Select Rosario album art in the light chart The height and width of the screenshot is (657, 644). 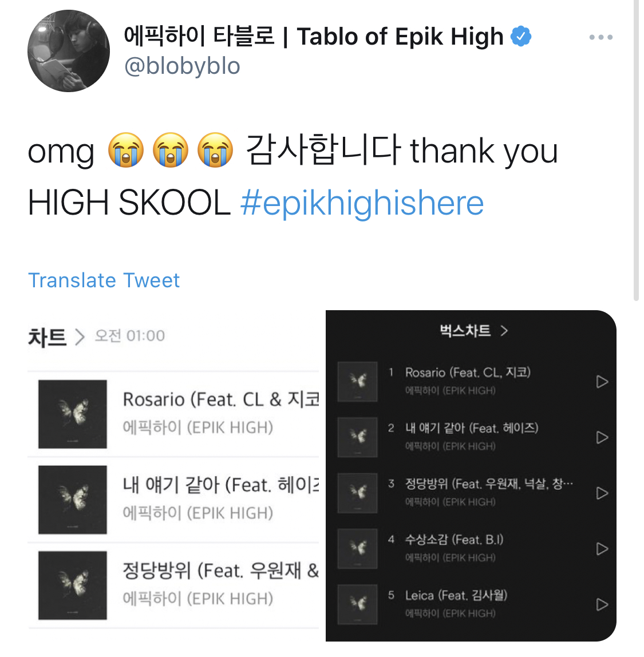73,414
